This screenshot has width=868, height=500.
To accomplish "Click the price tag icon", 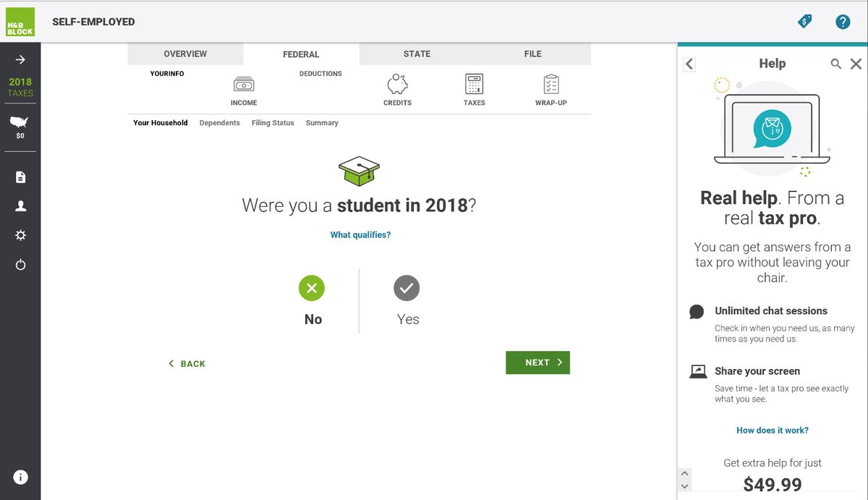I will 804,22.
